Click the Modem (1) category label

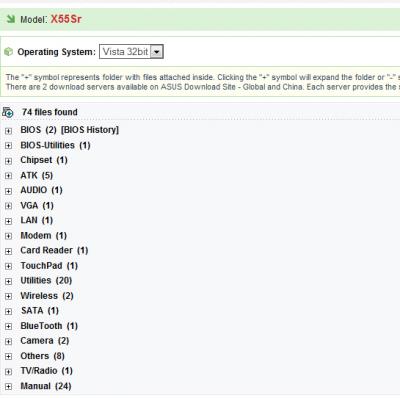[x=44, y=236]
